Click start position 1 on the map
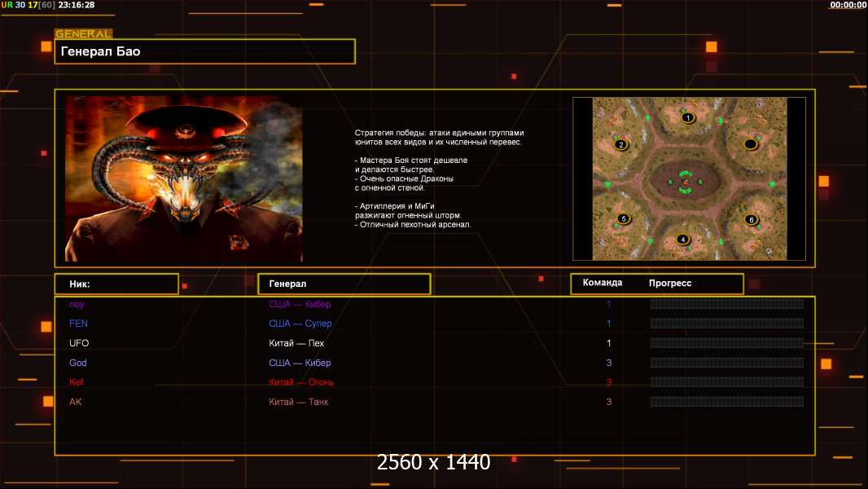This screenshot has height=489, width=868. tap(687, 117)
